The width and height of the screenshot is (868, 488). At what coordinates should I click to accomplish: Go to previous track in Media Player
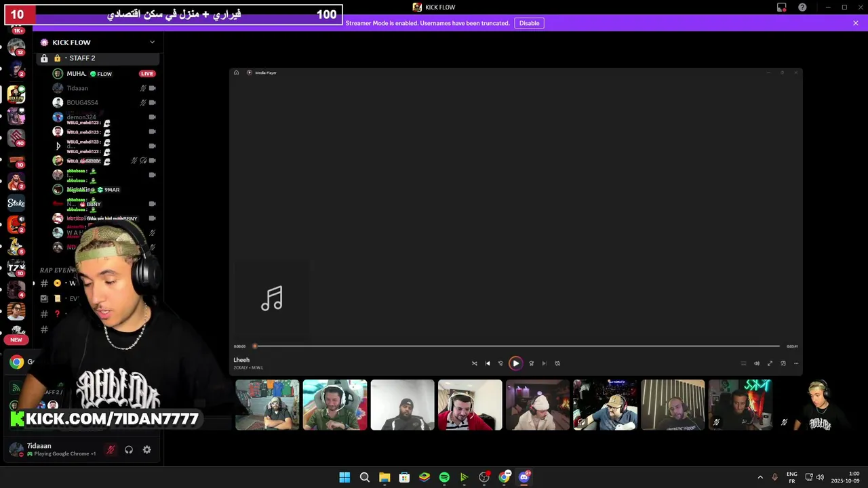(487, 363)
